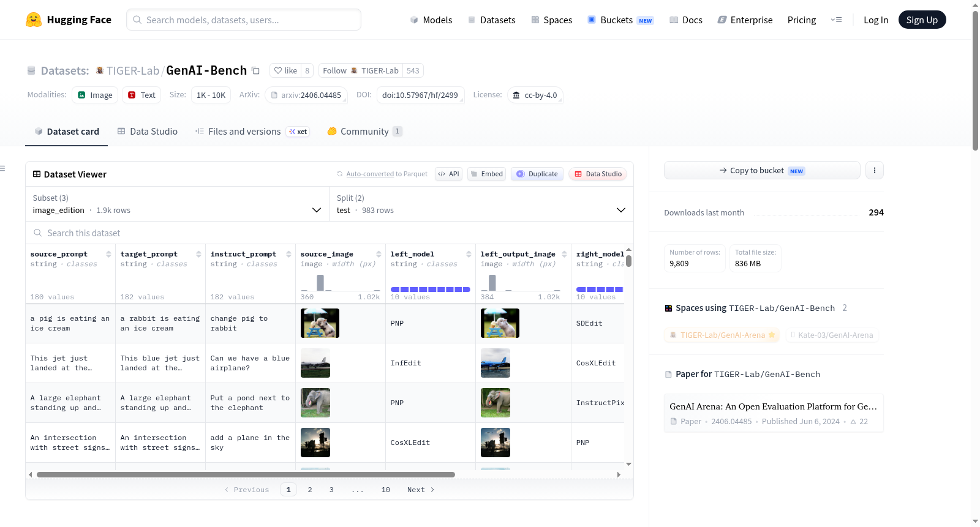Switch to the Data Studio tab
This screenshot has width=980, height=527.
tap(148, 131)
